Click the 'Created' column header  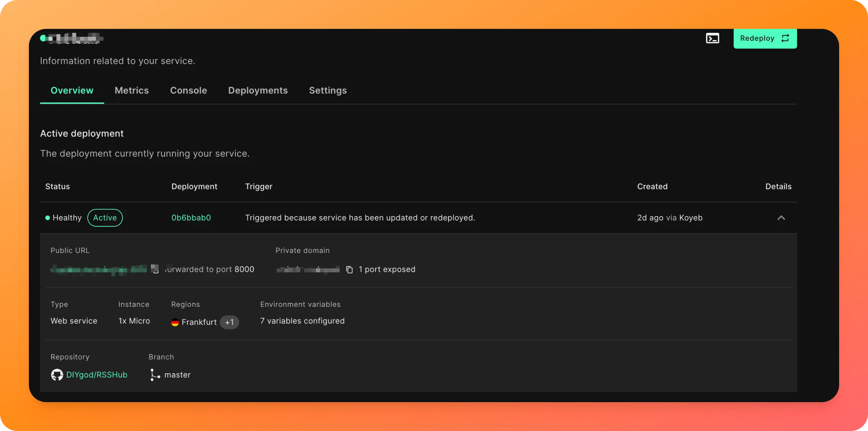pos(652,186)
